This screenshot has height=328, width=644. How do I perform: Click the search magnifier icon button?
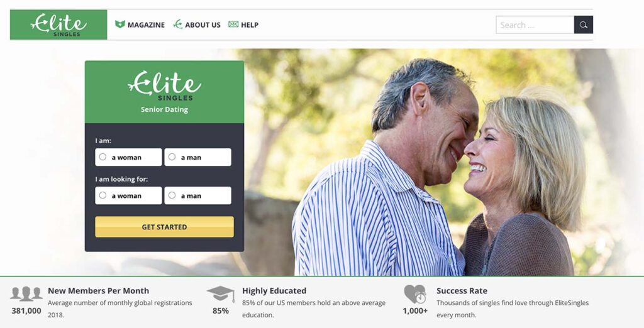[x=583, y=25]
